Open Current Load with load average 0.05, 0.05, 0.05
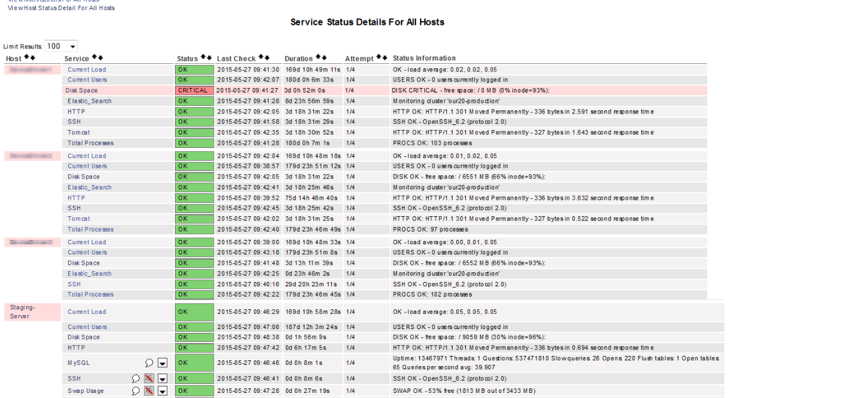 87,312
